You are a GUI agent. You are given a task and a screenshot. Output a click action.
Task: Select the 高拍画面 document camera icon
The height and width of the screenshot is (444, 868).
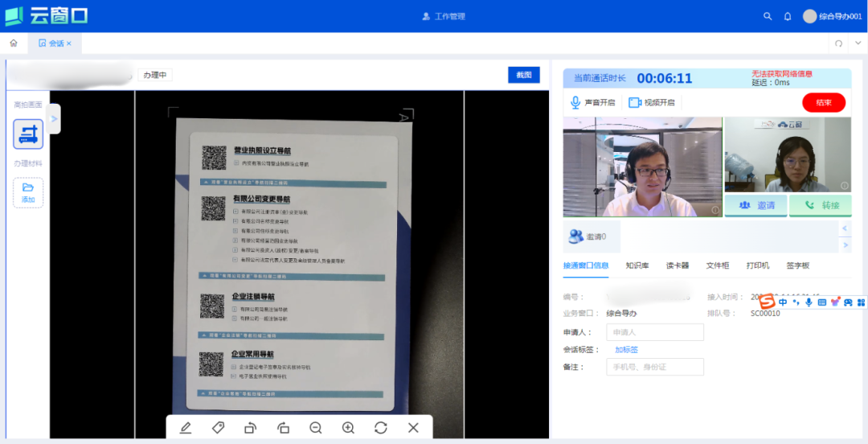(x=28, y=134)
